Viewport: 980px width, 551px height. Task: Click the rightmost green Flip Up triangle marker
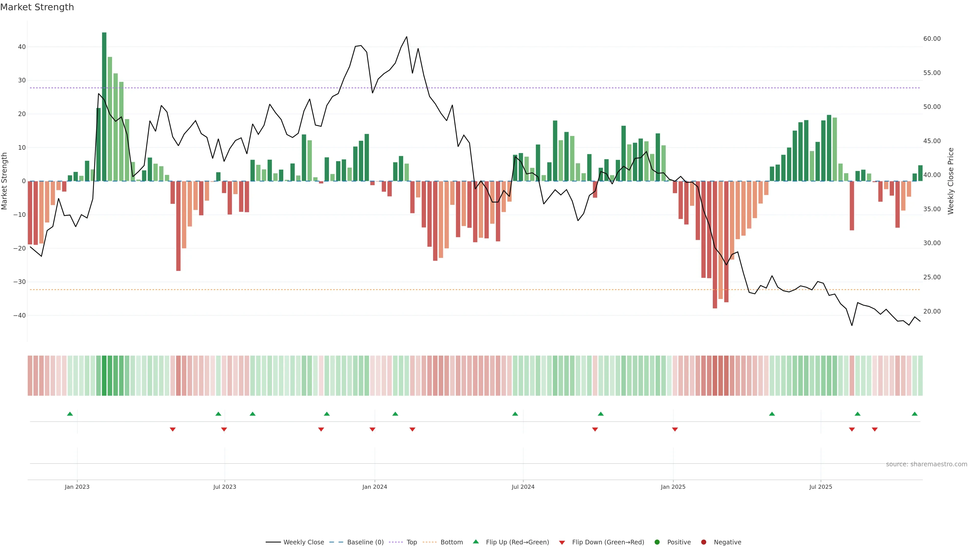pyautogui.click(x=915, y=414)
